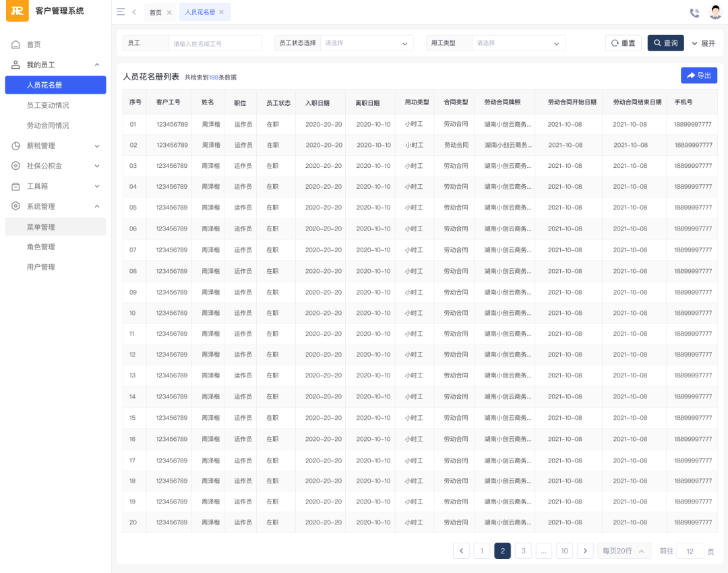Click the phone number in row 12
The width and height of the screenshot is (728, 573).
[x=693, y=355]
